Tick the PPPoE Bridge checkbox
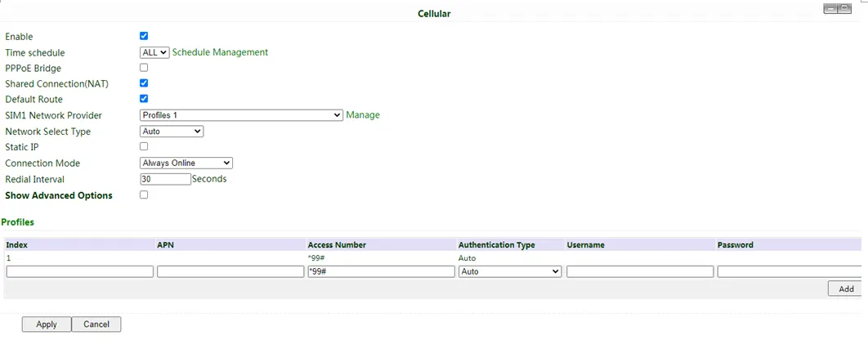This screenshot has width=868, height=340. [144, 68]
